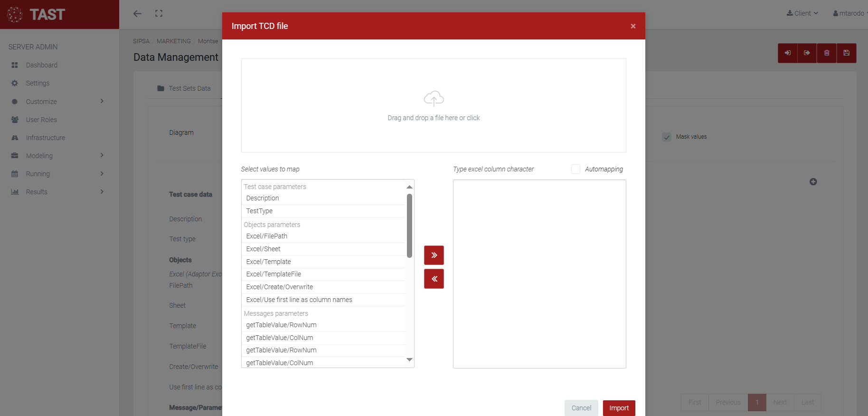Click the move-left double chevron button
The image size is (868, 416).
tap(434, 279)
